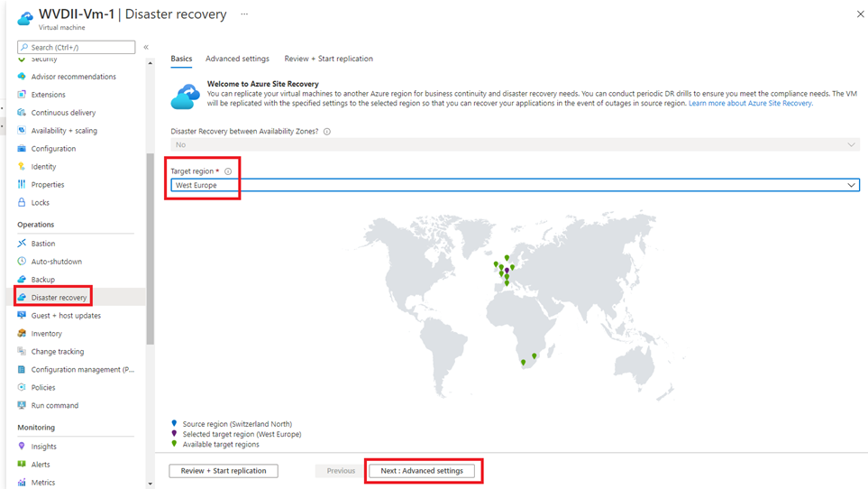Click the Advisor recommendations icon
The image size is (868, 489).
click(22, 77)
